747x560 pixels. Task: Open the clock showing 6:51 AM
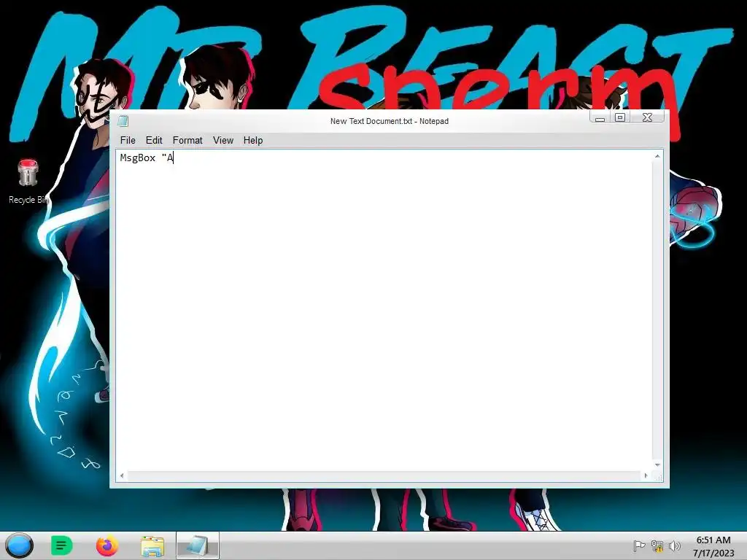coord(713,546)
